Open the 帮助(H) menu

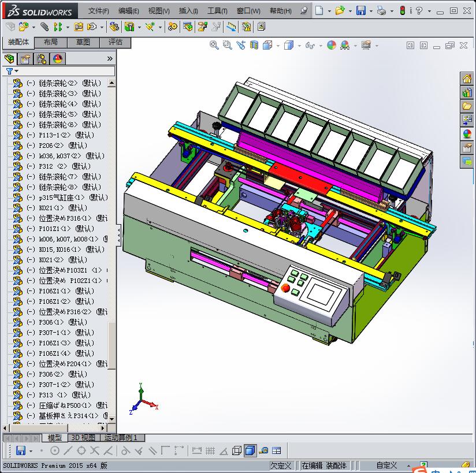(x=281, y=11)
